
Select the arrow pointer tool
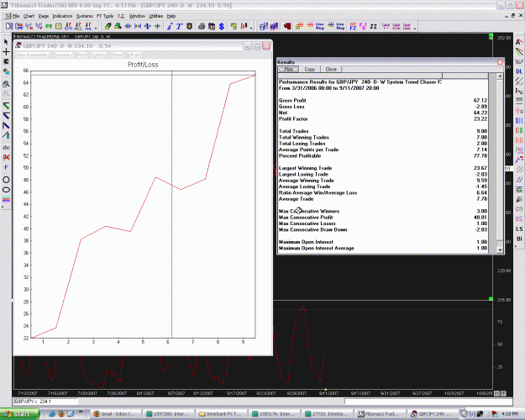[x=6, y=41]
